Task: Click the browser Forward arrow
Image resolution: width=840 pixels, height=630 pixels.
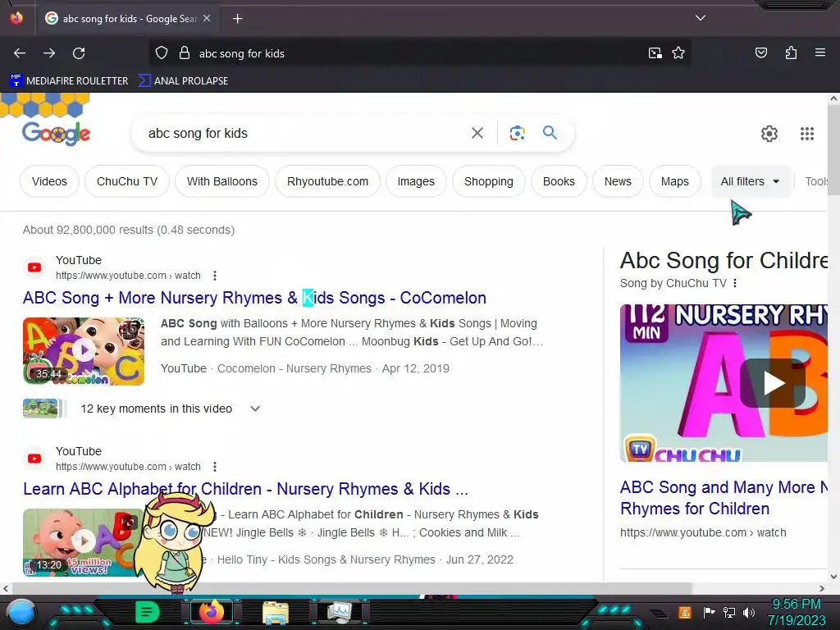Action: pos(49,53)
